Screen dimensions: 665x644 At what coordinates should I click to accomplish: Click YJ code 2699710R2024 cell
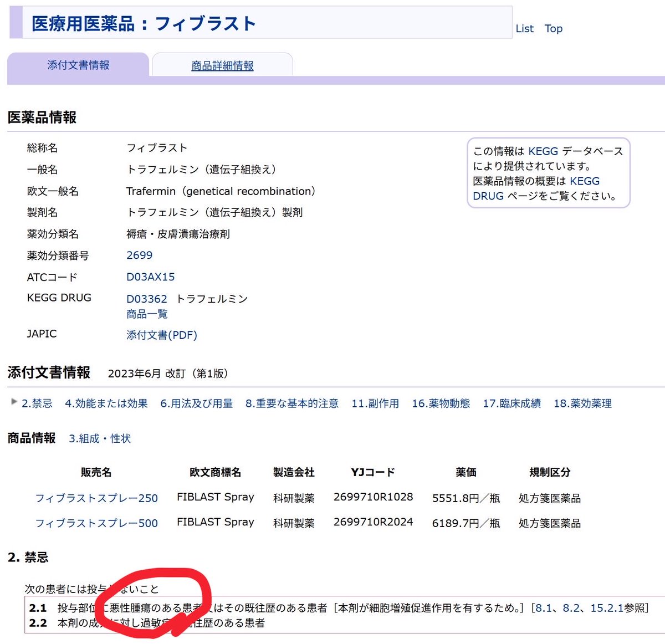(x=373, y=522)
